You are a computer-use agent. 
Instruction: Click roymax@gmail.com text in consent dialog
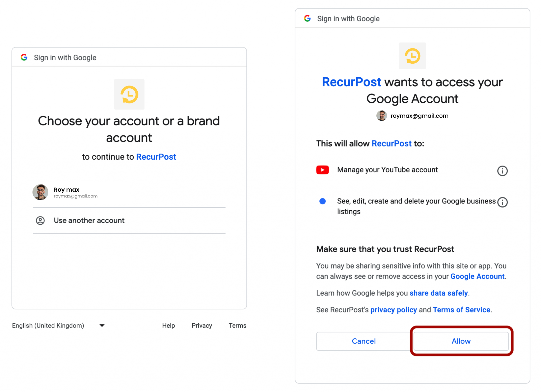pos(419,116)
